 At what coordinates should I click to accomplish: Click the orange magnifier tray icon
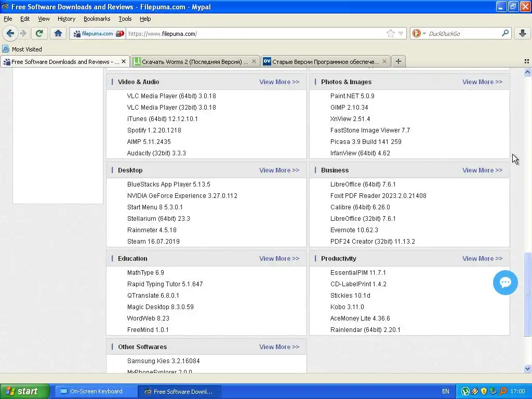coord(503,392)
